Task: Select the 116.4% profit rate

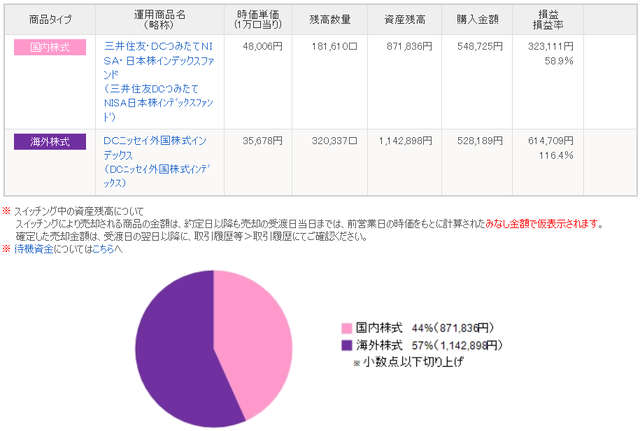Action: (x=556, y=156)
